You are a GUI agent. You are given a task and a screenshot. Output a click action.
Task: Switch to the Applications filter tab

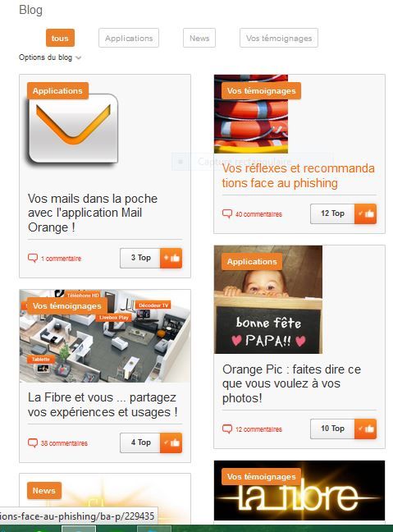[129, 38]
